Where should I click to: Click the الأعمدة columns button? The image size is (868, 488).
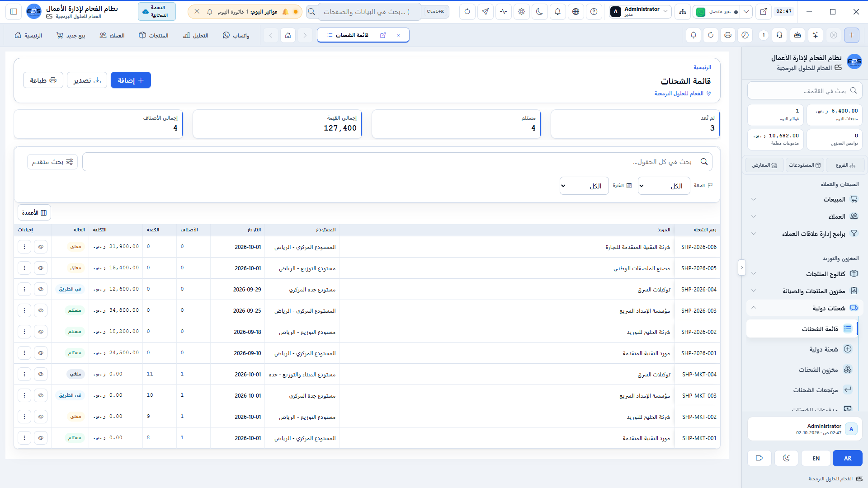click(34, 212)
